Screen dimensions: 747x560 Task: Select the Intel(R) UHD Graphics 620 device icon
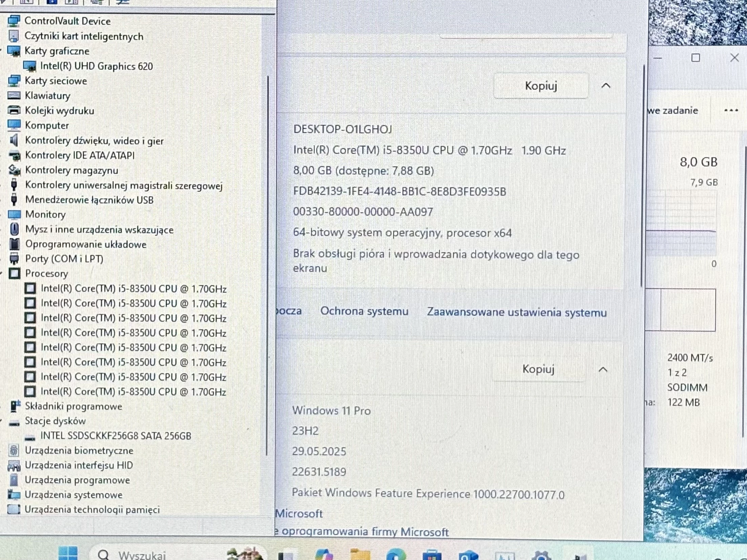(x=30, y=66)
